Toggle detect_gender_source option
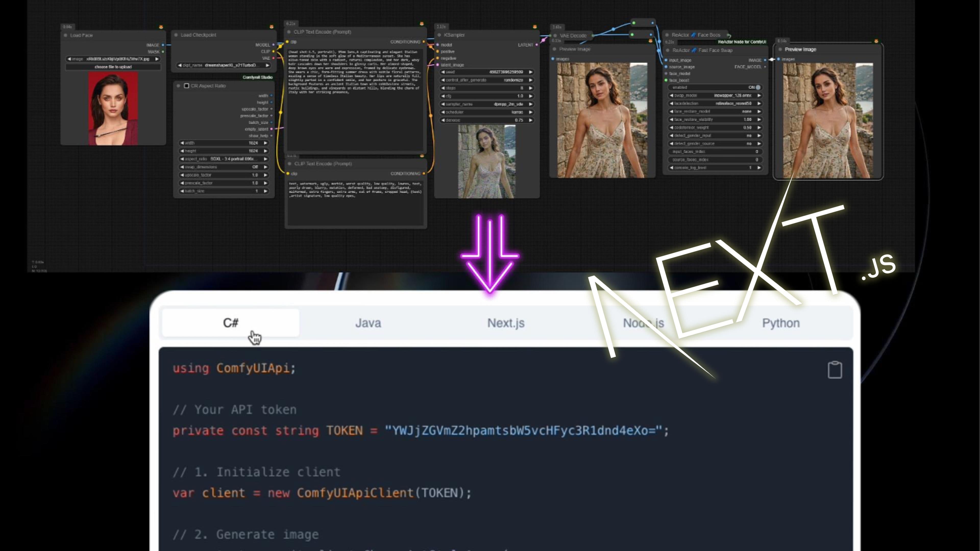The height and width of the screenshot is (551, 980). pos(715,143)
